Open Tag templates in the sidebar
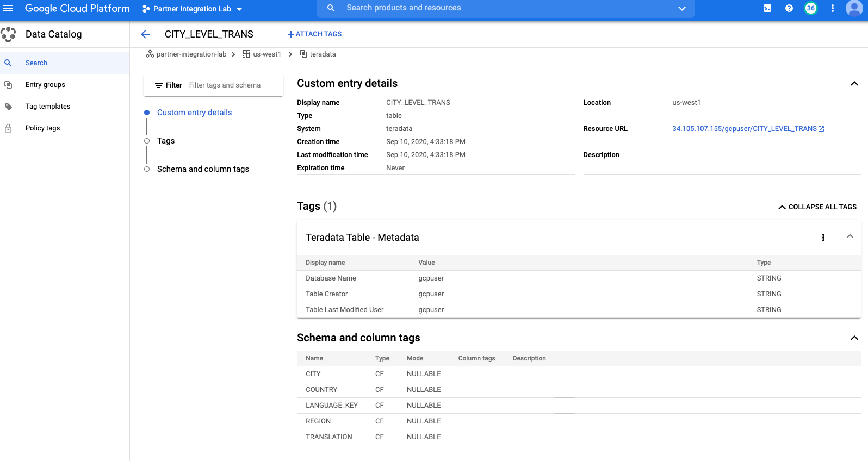Screen dimensions: 868x461 pos(65,107)
